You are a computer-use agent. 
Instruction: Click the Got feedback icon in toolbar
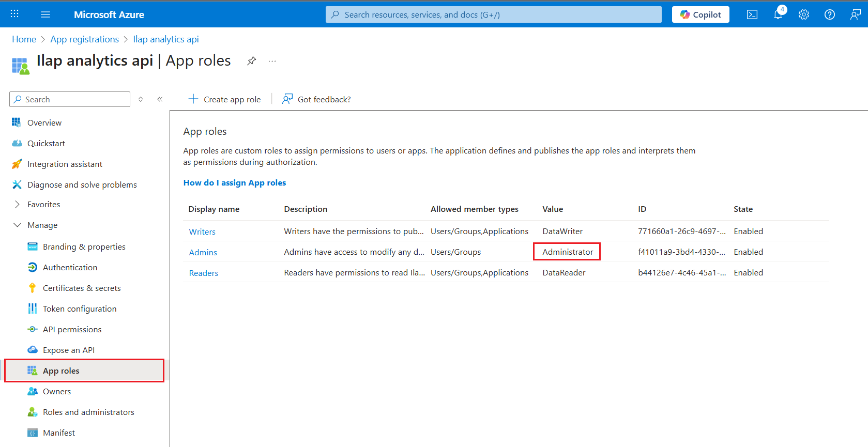[287, 99]
